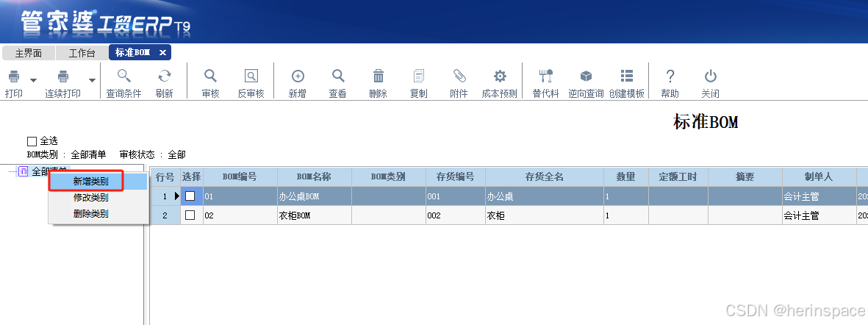Screen dimensions: 868x325
Task: Click the BOM名称 column header
Action: click(314, 177)
